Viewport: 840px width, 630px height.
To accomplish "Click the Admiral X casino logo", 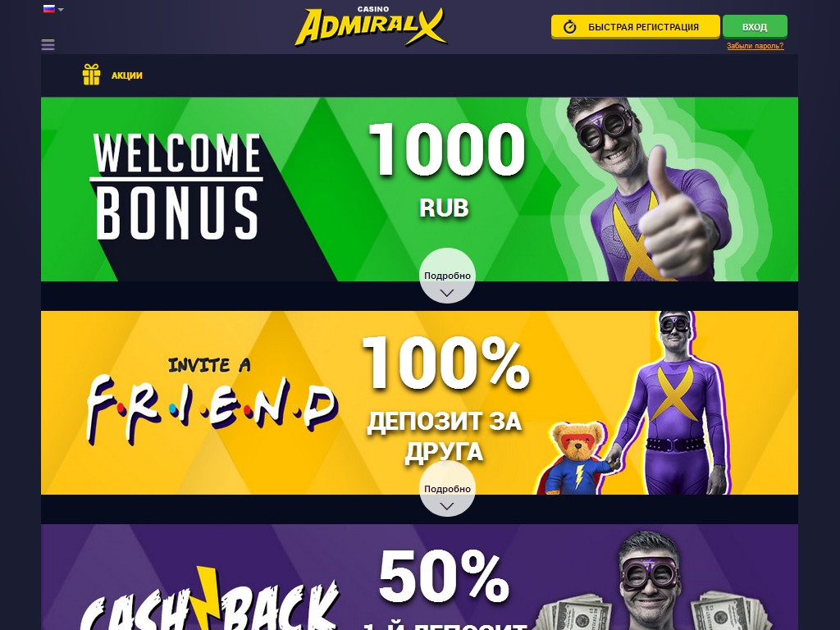I will pos(371,26).
